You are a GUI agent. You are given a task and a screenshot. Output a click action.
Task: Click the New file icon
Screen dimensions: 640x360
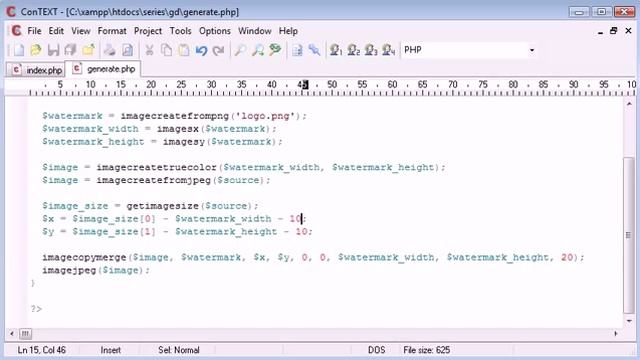pyautogui.click(x=18, y=50)
